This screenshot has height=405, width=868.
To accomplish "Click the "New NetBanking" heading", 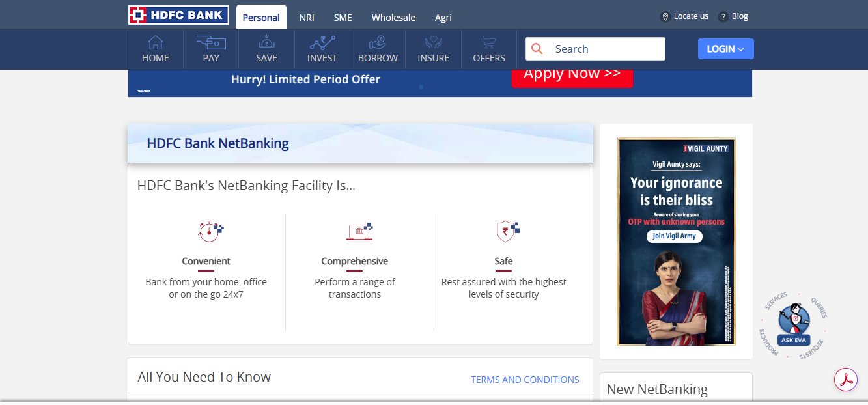I will [x=657, y=389].
